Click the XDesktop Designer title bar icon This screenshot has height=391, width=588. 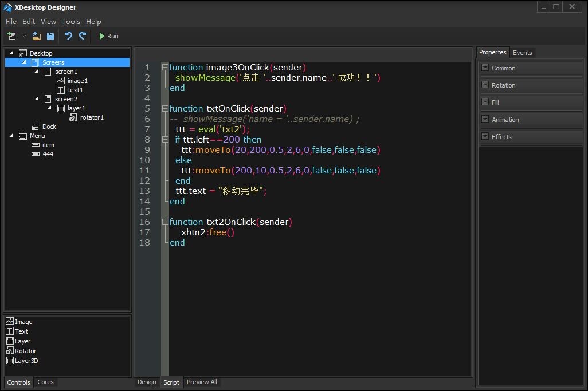(7, 7)
